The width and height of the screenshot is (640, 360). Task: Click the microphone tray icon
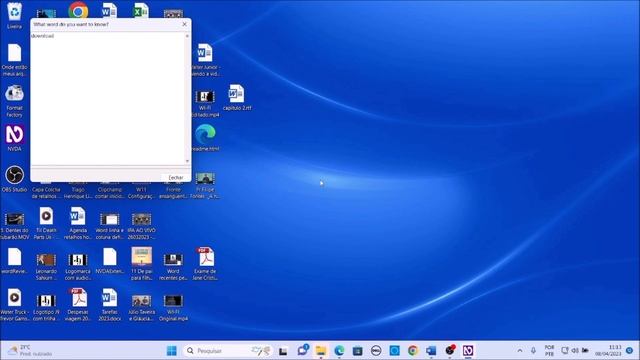click(533, 351)
